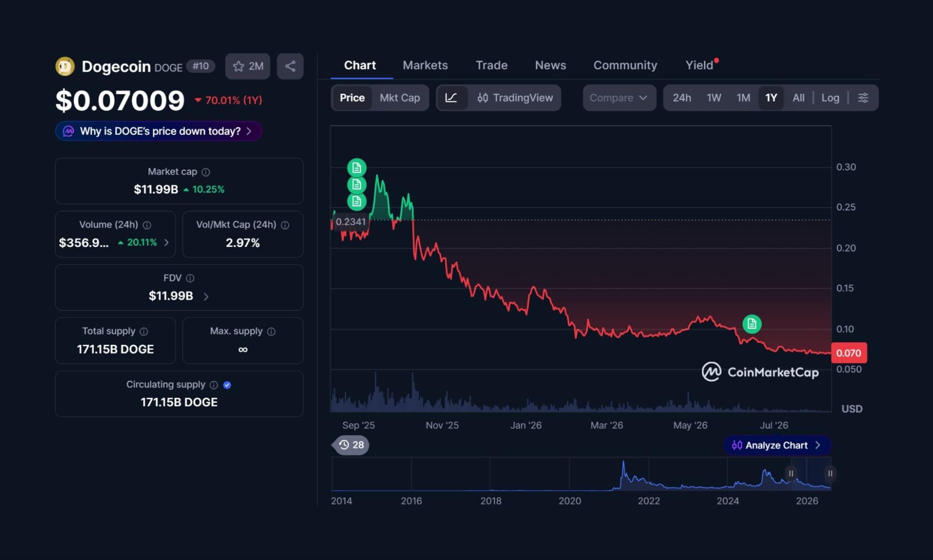Open the Chart tab
This screenshot has width=933, height=560.
[x=360, y=65]
